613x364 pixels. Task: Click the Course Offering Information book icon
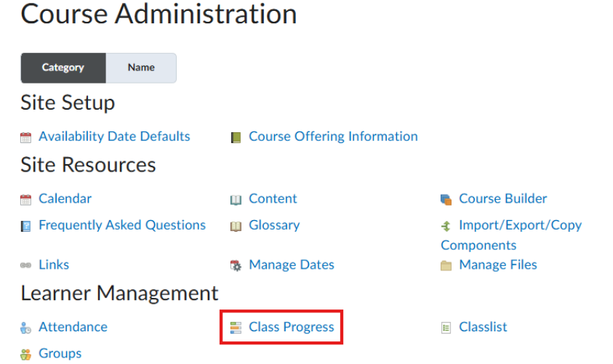[236, 137]
